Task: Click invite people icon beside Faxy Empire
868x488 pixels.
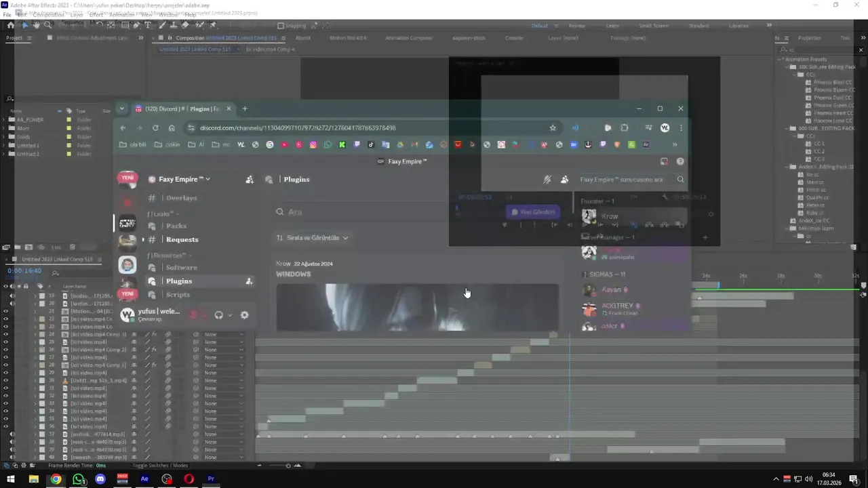Action: point(250,180)
